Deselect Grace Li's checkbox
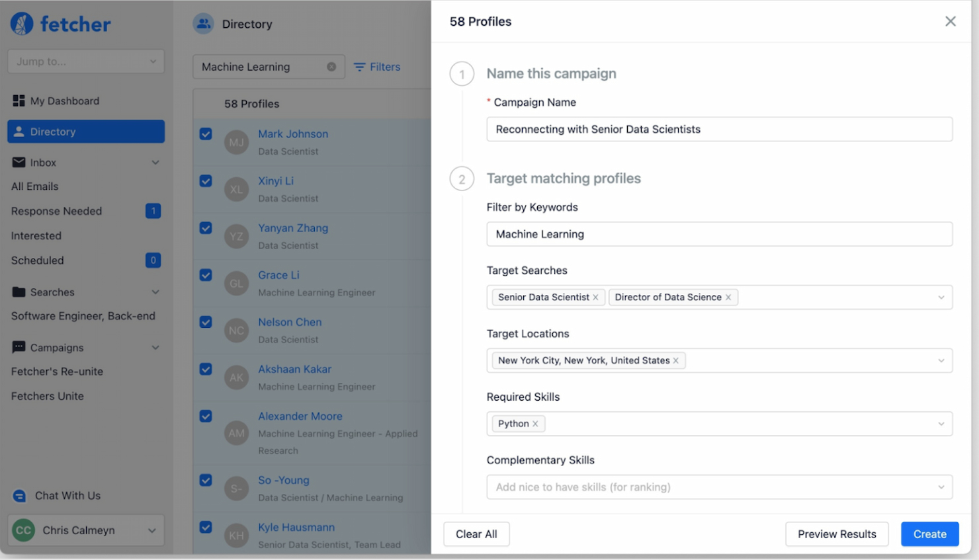The width and height of the screenshot is (979, 560). click(206, 275)
